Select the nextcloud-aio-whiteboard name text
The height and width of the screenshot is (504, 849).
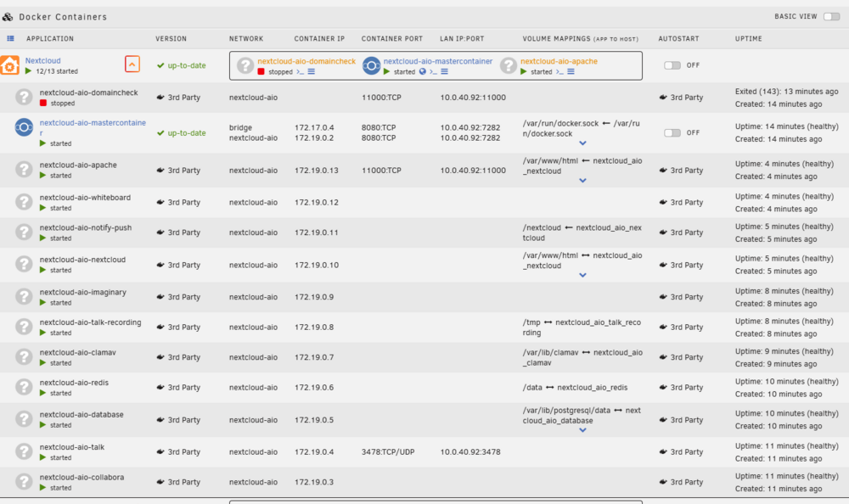(85, 198)
